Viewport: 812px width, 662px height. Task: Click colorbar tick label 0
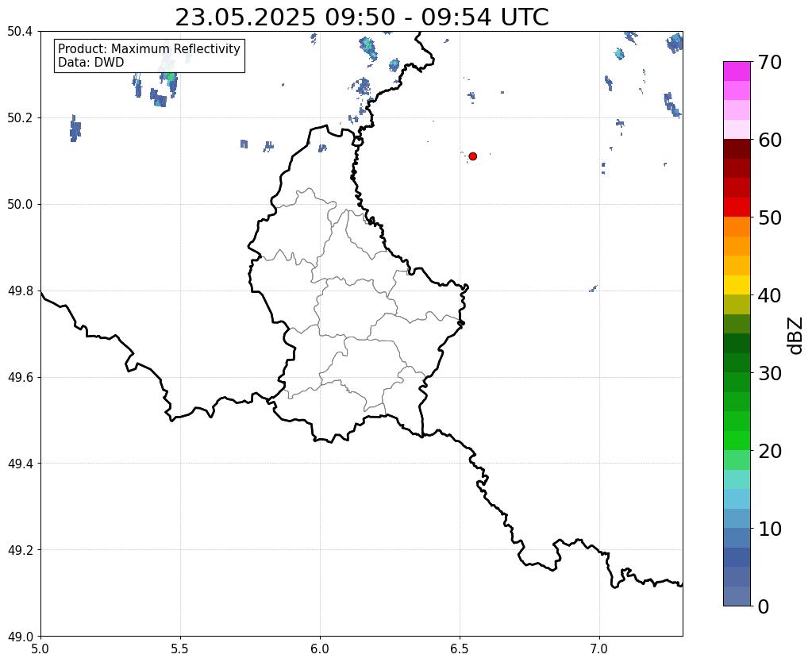click(x=764, y=606)
